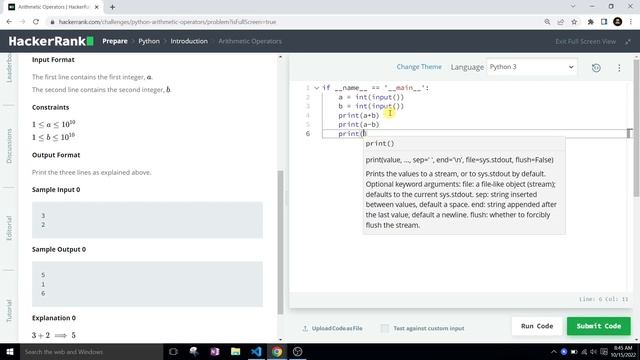640x360 pixels.
Task: Go to Introduction in breadcrumb
Action: pyautogui.click(x=189, y=41)
